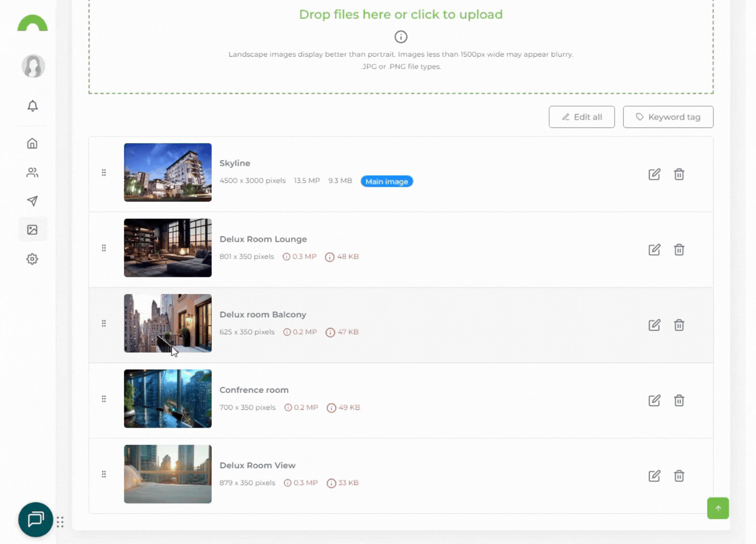Edit the Delux Room Lounge entry
This screenshot has width=756, height=544.
(x=654, y=249)
